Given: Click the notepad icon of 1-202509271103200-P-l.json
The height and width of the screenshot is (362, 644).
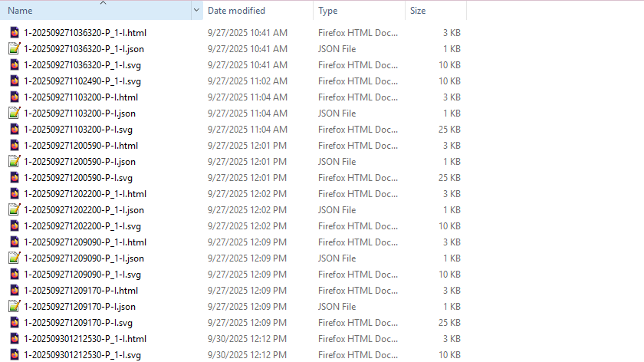Looking at the screenshot, I should coord(14,114).
